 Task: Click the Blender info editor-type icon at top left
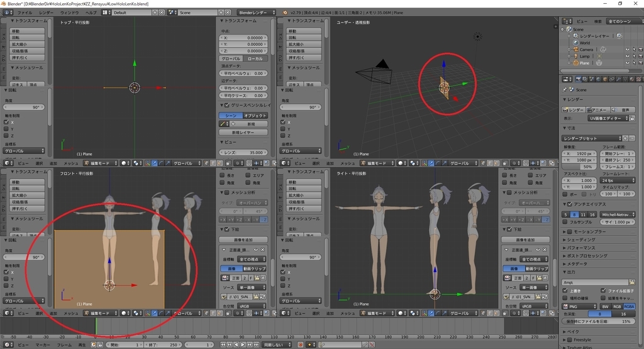click(6, 13)
